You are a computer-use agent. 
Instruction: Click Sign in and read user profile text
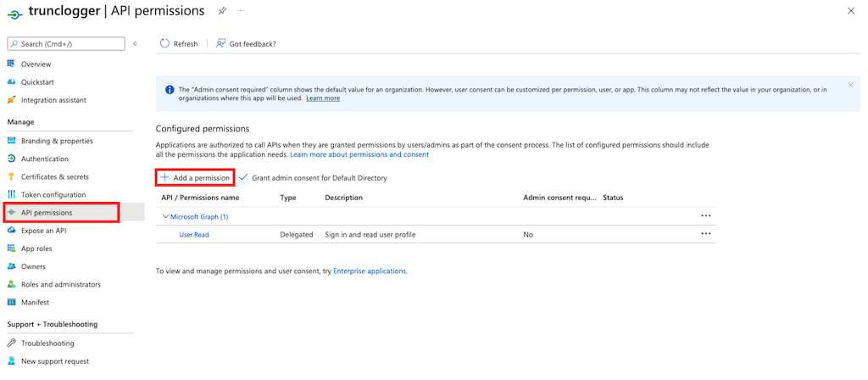[x=370, y=234]
